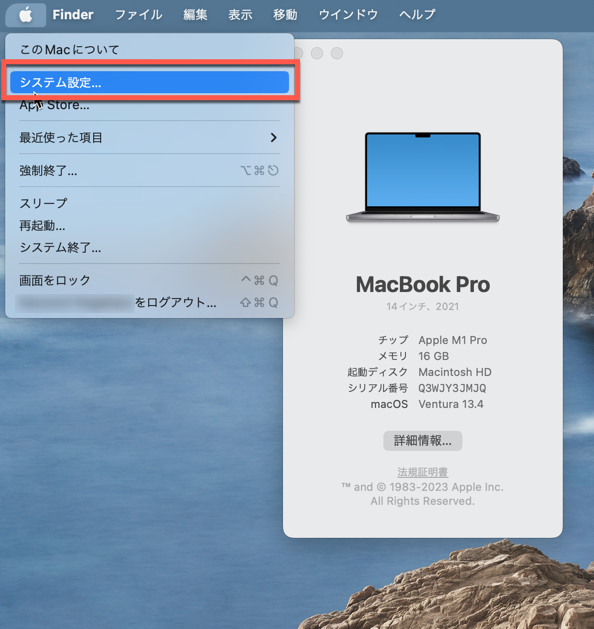This screenshot has height=629, width=594.
Task: Click the MacBook Pro title text
Action: click(x=423, y=284)
